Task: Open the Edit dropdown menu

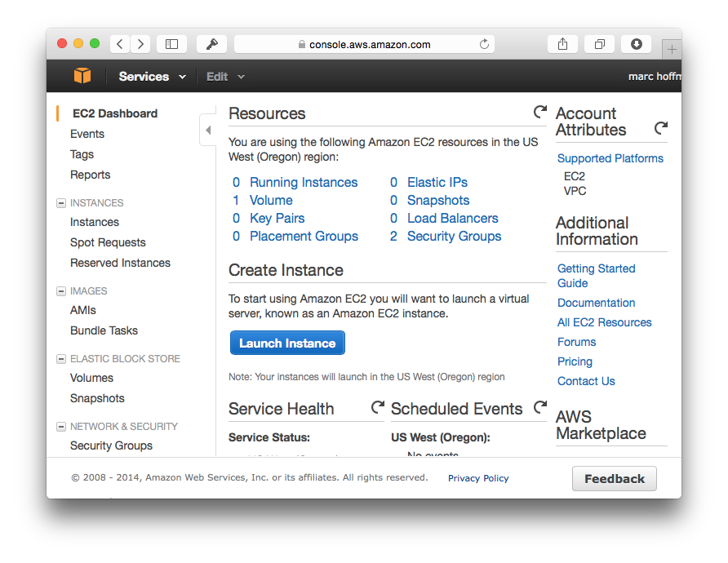Action: point(225,77)
